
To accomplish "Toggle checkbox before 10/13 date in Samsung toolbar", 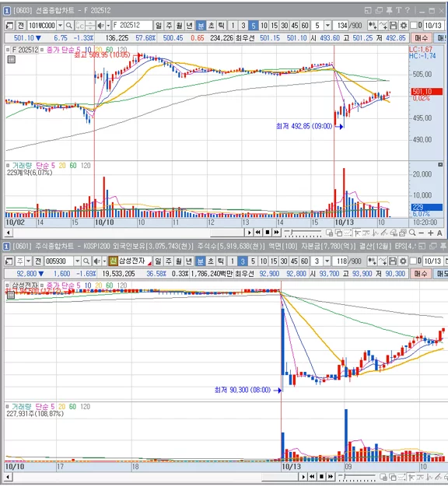I will pos(413,261).
